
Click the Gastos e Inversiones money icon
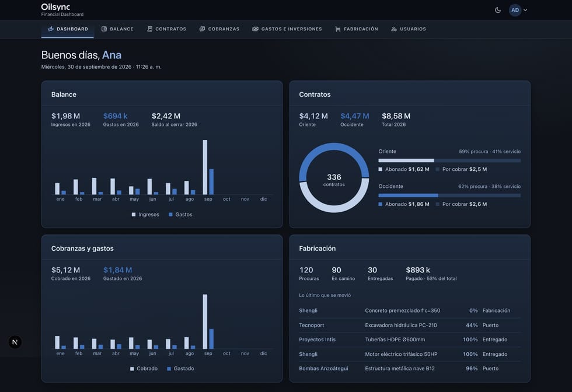click(x=256, y=29)
